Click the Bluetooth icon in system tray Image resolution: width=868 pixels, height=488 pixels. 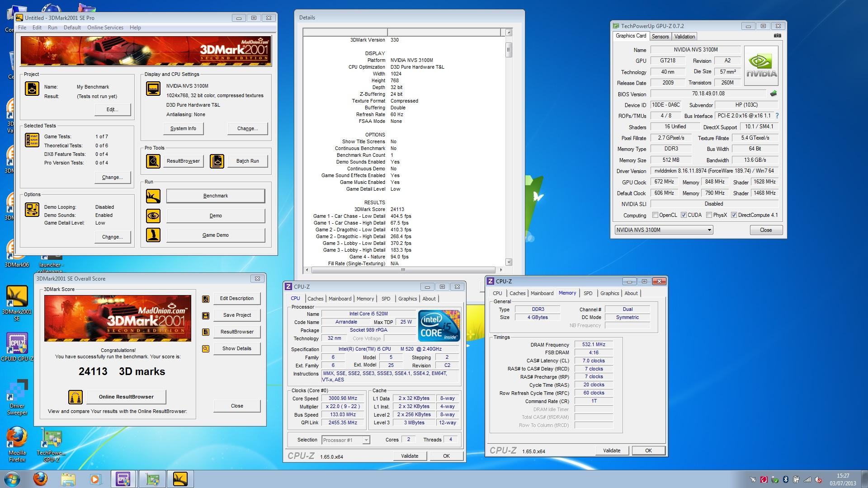tap(785, 479)
